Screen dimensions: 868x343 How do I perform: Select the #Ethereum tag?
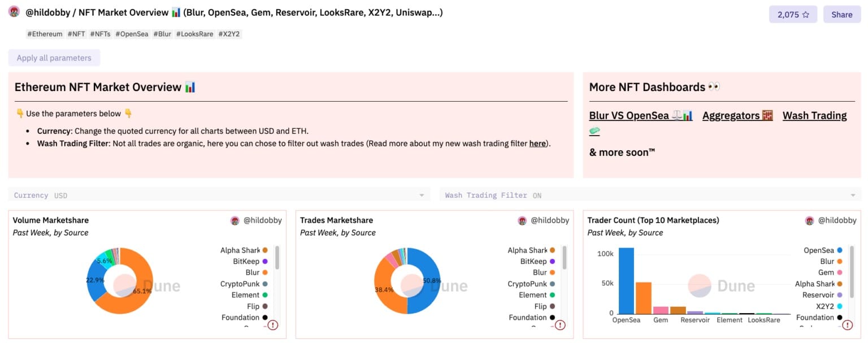coord(45,34)
